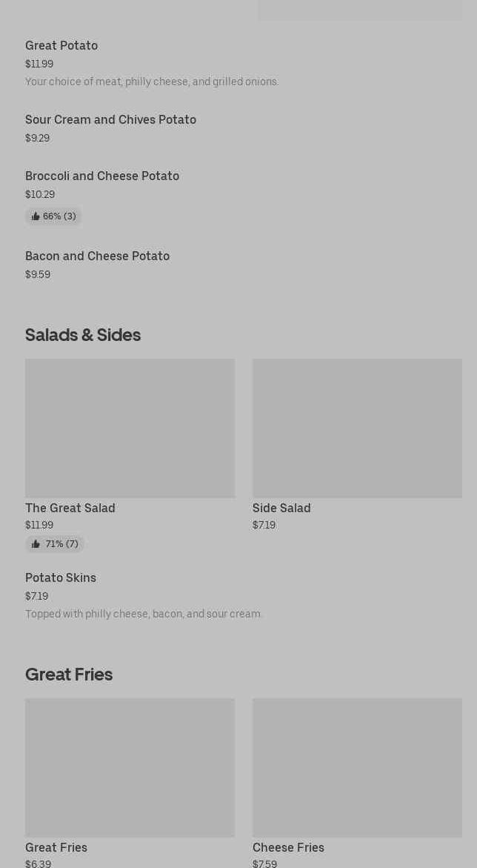Image resolution: width=477 pixels, height=868 pixels.
Task: Open the Great Potato menu item
Action: click(x=61, y=45)
